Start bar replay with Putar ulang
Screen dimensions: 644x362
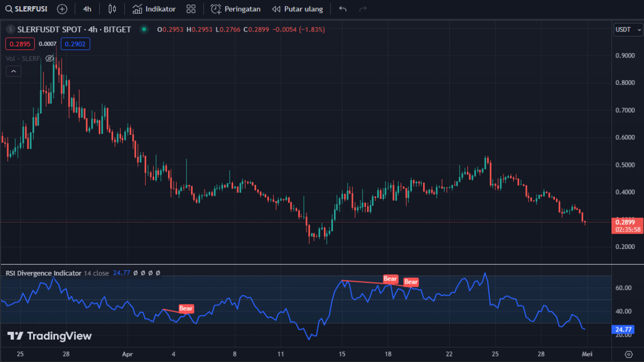pyautogui.click(x=297, y=9)
